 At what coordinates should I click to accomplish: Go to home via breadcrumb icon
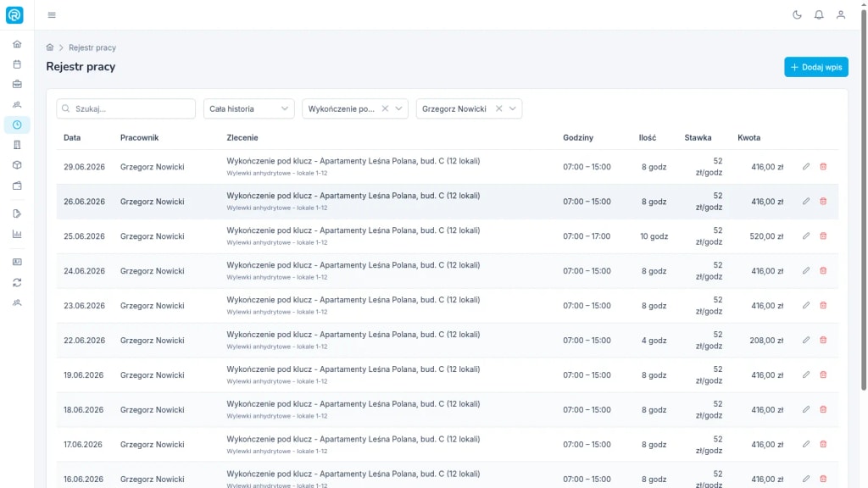(x=50, y=47)
